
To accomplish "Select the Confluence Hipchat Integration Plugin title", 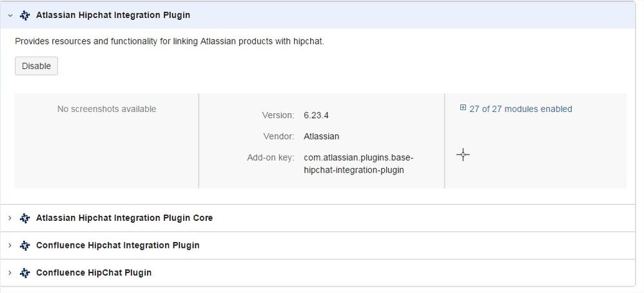I will [118, 245].
